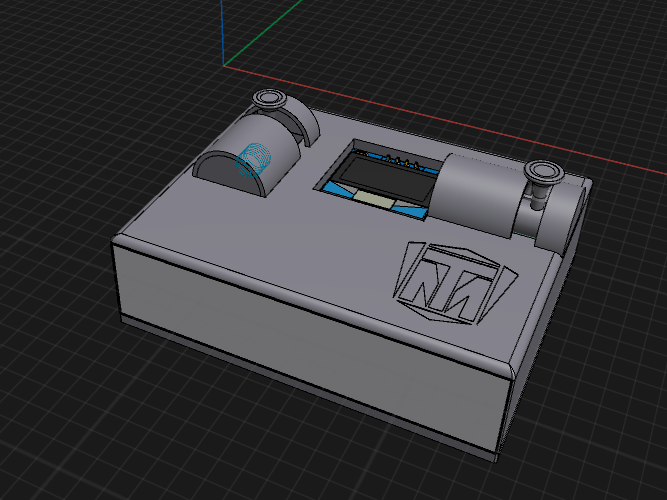Select the beige component below the display
Screen dimensions: 667x500
click(x=374, y=200)
